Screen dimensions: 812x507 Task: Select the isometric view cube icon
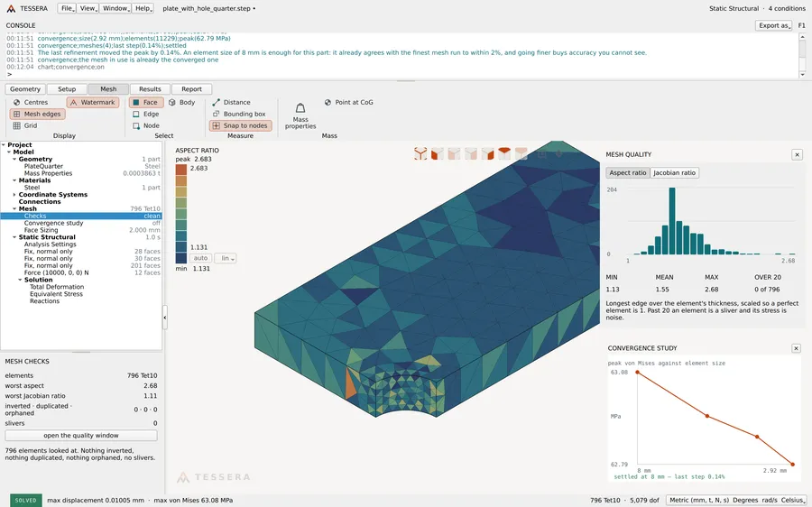420,153
